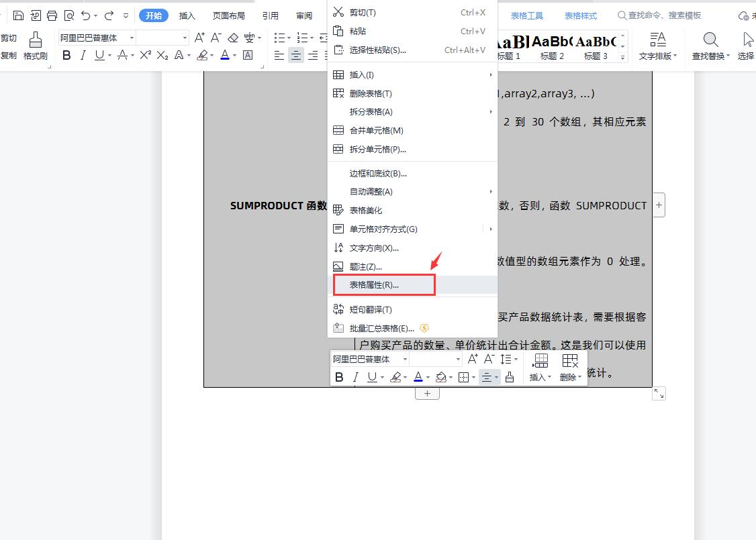Click the Print icon in quick access toolbar
The width and height of the screenshot is (756, 540).
52,15
